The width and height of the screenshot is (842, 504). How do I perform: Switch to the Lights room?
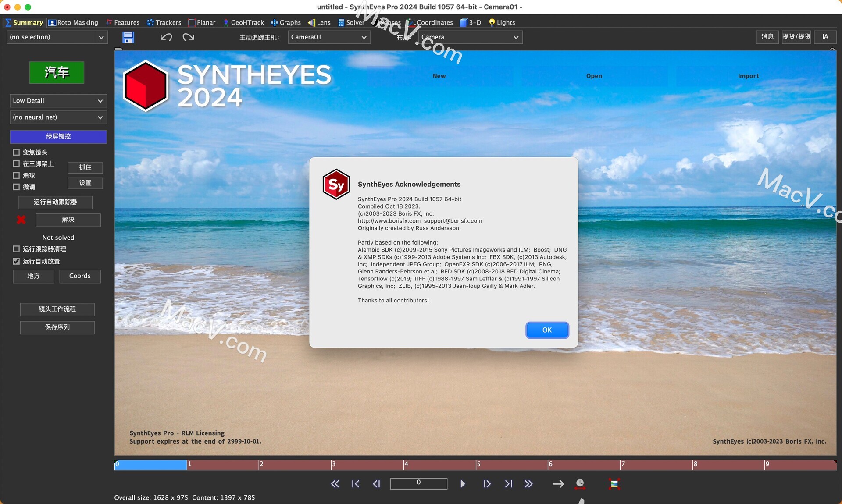502,22
